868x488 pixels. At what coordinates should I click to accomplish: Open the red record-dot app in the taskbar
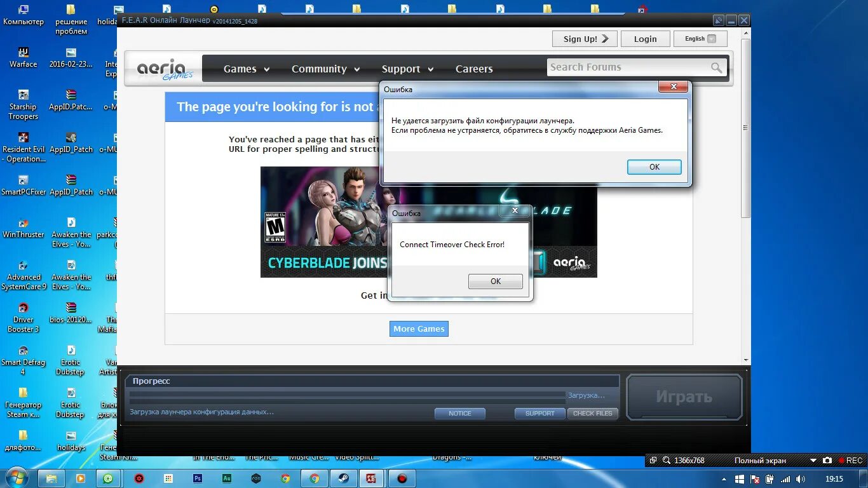pos(402,478)
